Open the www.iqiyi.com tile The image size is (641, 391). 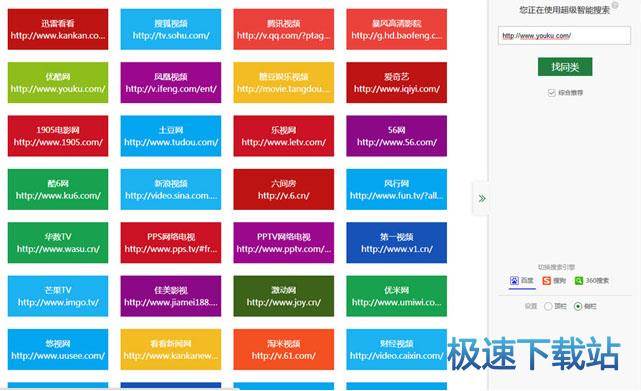pyautogui.click(x=397, y=83)
